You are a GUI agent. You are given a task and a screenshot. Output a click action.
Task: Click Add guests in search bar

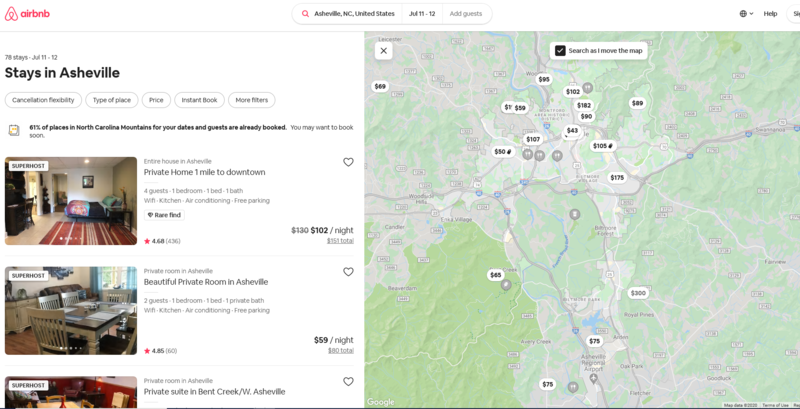466,14
